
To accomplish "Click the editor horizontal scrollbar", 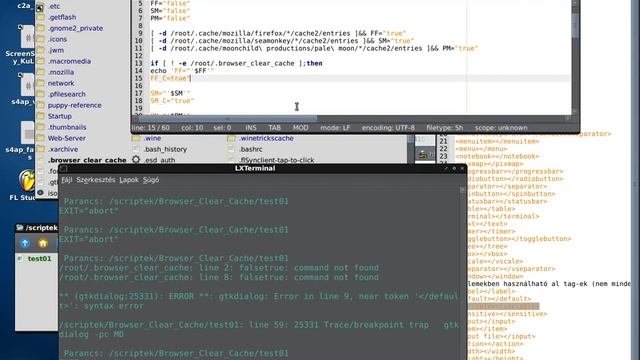I will (x=228, y=119).
